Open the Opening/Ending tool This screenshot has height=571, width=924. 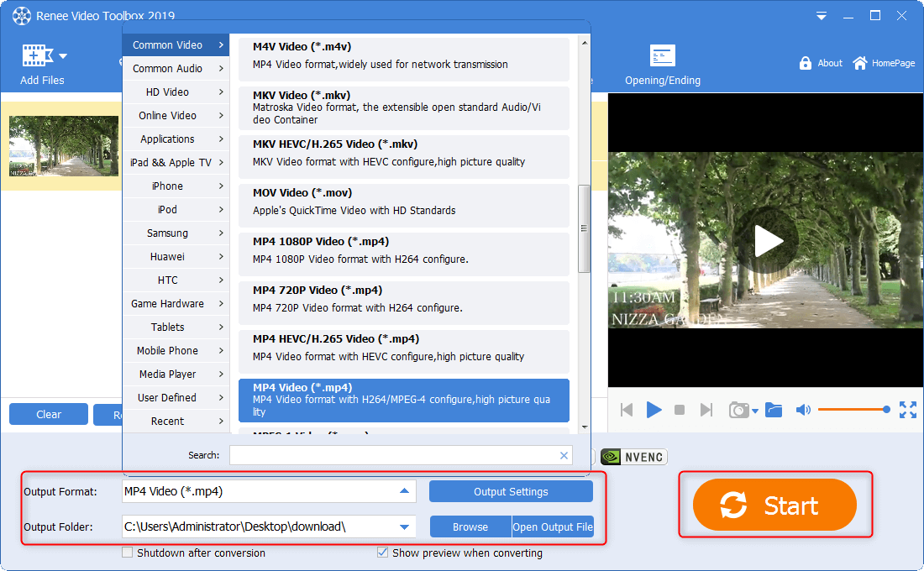663,65
